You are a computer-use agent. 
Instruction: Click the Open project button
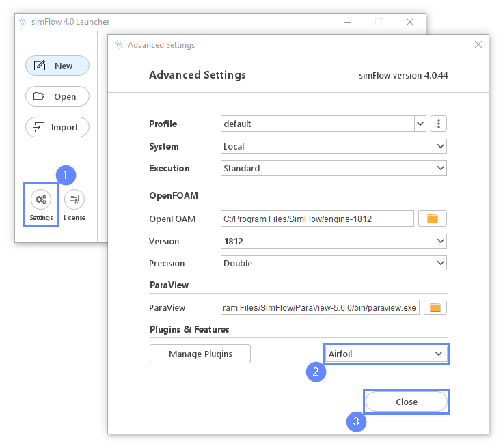click(x=57, y=96)
